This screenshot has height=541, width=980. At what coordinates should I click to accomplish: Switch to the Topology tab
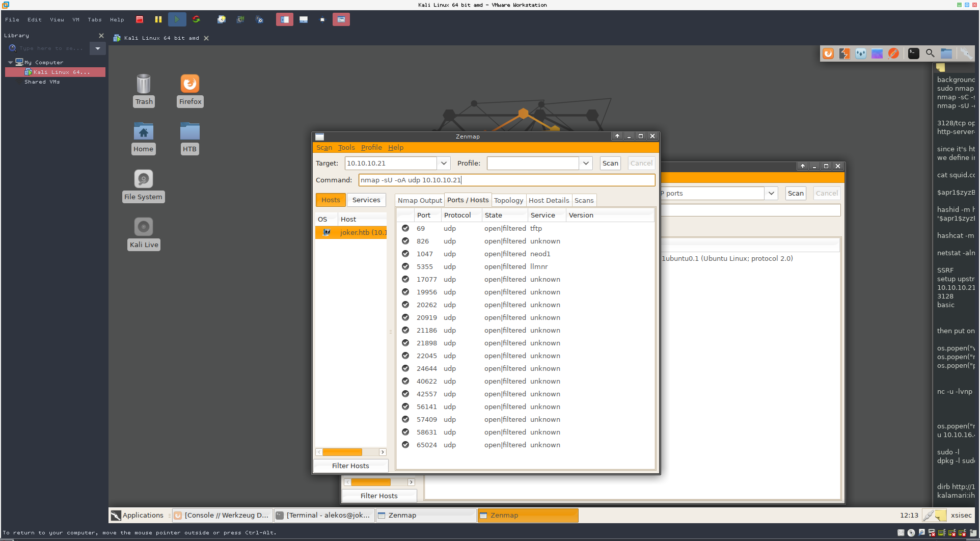click(x=508, y=200)
